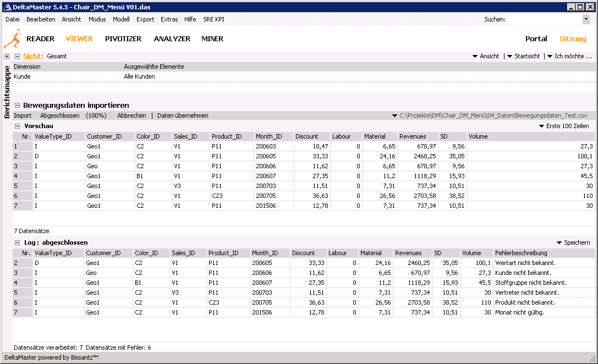Collapse the Log section
The width and height of the screenshot is (598, 364).
tap(18, 242)
